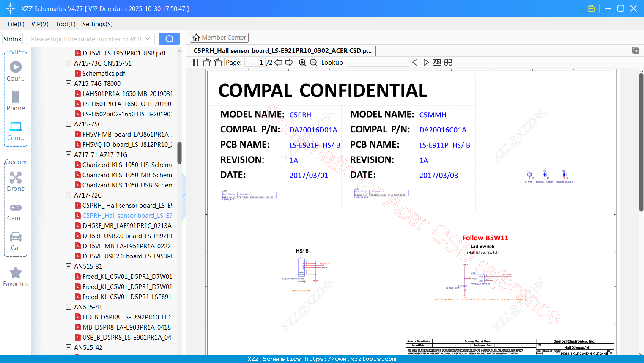644x363 pixels.
Task: Collapse the A717-71 A717-71G folder
Action: 69,154
